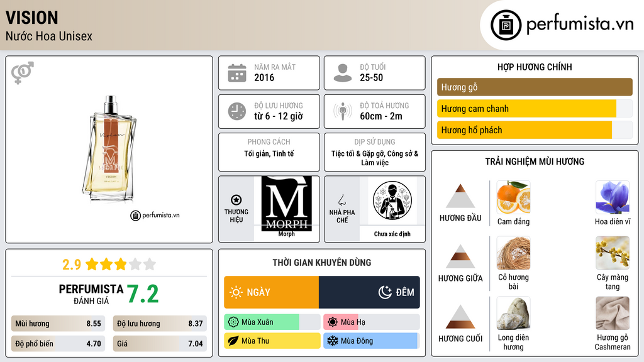The width and height of the screenshot is (644, 362).
Task: Click the Chưa xác định perfumer label
Action: point(392,234)
